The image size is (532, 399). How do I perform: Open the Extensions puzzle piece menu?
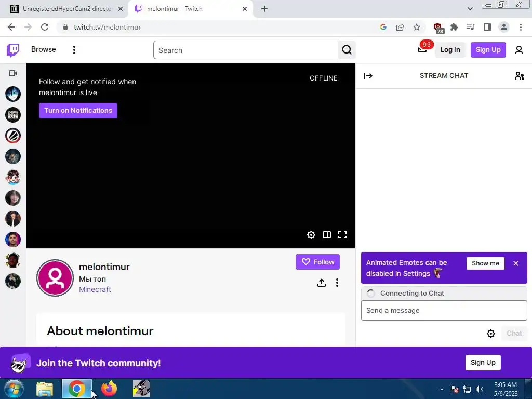[x=454, y=27]
